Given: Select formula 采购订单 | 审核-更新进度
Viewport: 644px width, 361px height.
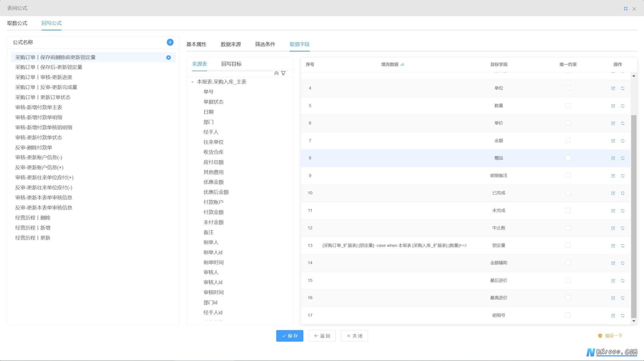Looking at the screenshot, I should coord(44,77).
